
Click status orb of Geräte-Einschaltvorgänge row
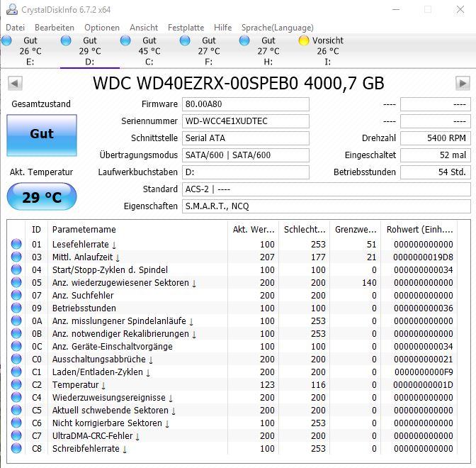pos(16,346)
